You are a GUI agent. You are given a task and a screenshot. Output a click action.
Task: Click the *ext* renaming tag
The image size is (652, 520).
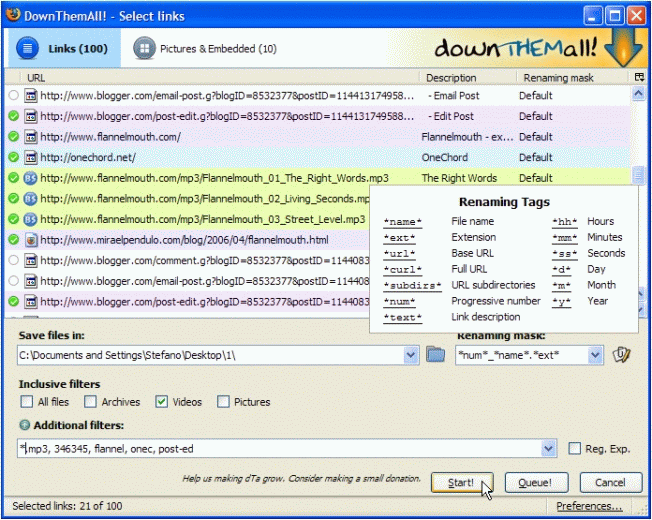click(x=399, y=238)
